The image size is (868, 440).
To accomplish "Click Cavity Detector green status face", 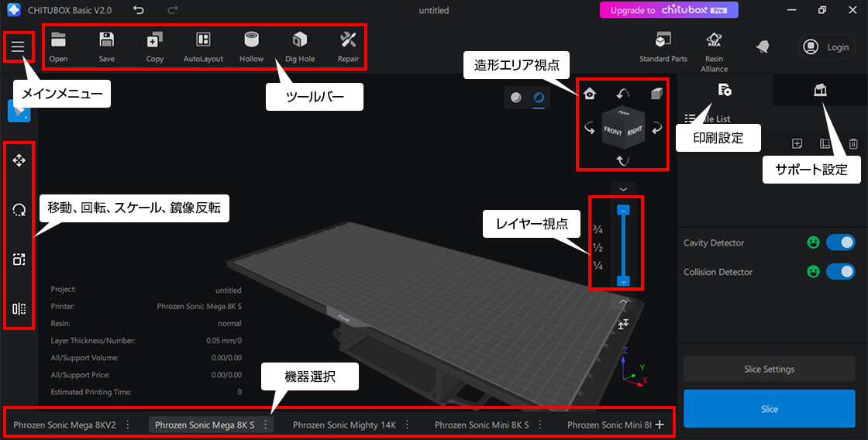I will point(813,242).
